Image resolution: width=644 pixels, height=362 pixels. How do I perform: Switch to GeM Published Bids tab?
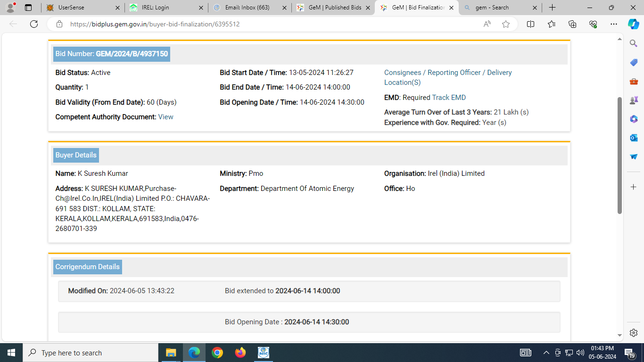[332, 8]
